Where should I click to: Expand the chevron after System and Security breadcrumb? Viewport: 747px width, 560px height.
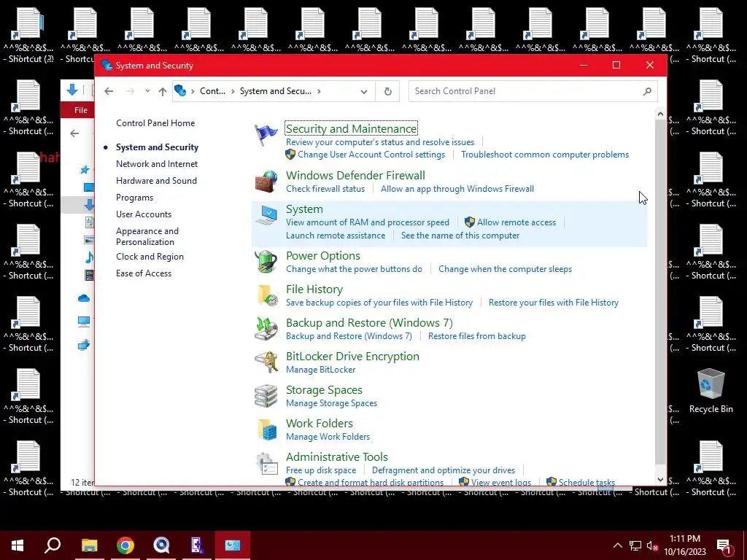click(319, 91)
